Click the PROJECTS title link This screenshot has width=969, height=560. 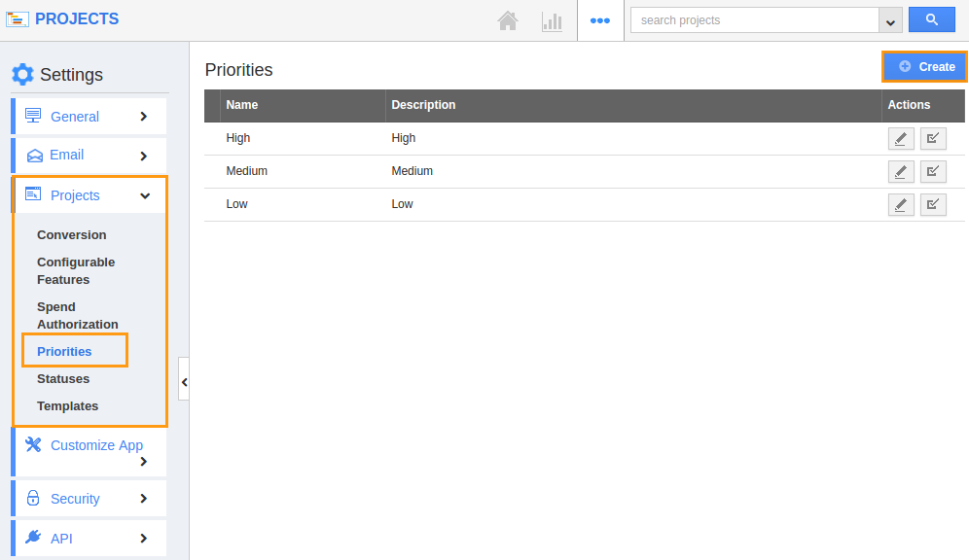click(x=77, y=19)
